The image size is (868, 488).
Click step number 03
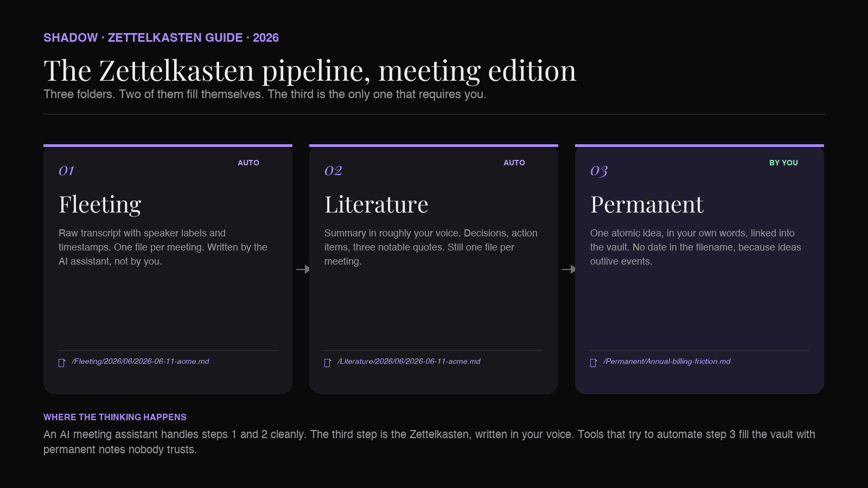pos(599,171)
